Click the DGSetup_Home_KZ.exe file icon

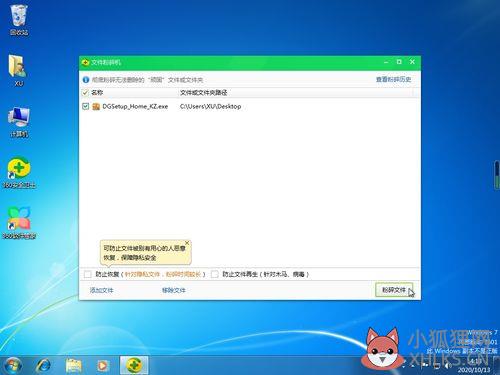96,106
